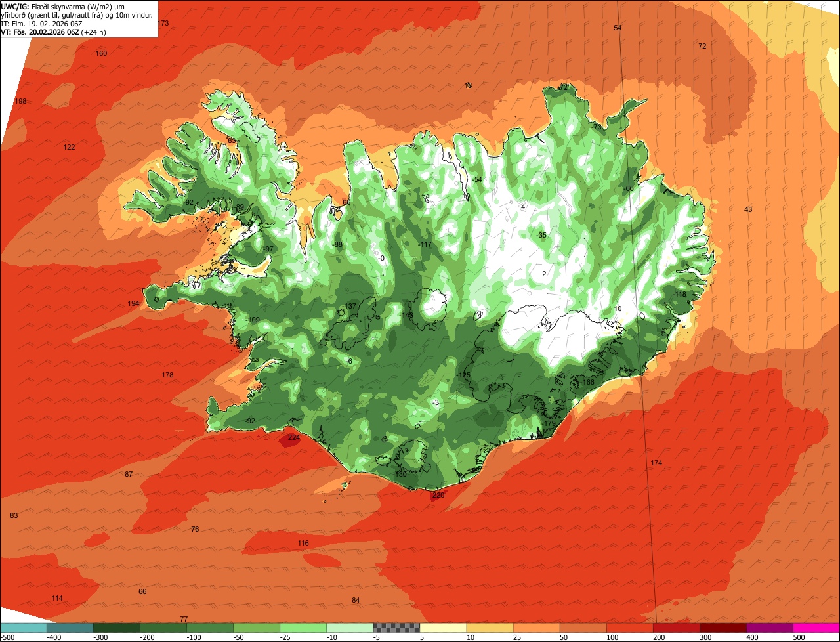This screenshot has height=642, width=840.
Task: Click the map value -137 in western Iceland
Action: click(350, 307)
